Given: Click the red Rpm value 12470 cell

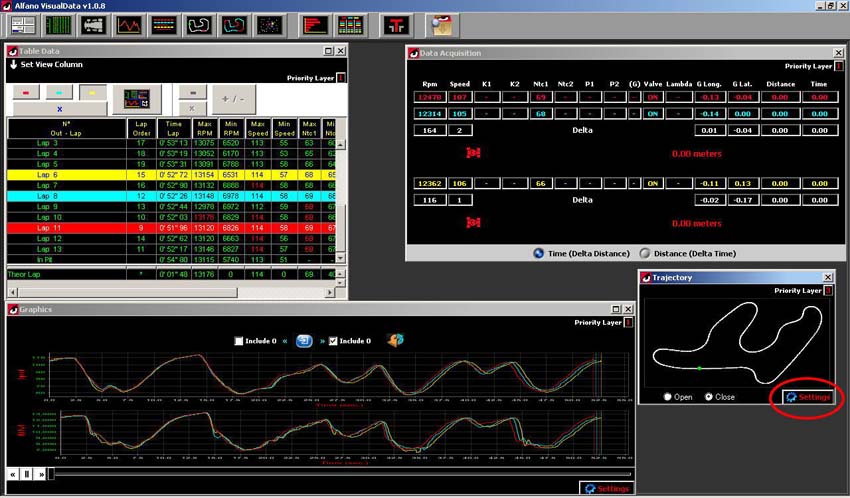Looking at the screenshot, I should (429, 97).
